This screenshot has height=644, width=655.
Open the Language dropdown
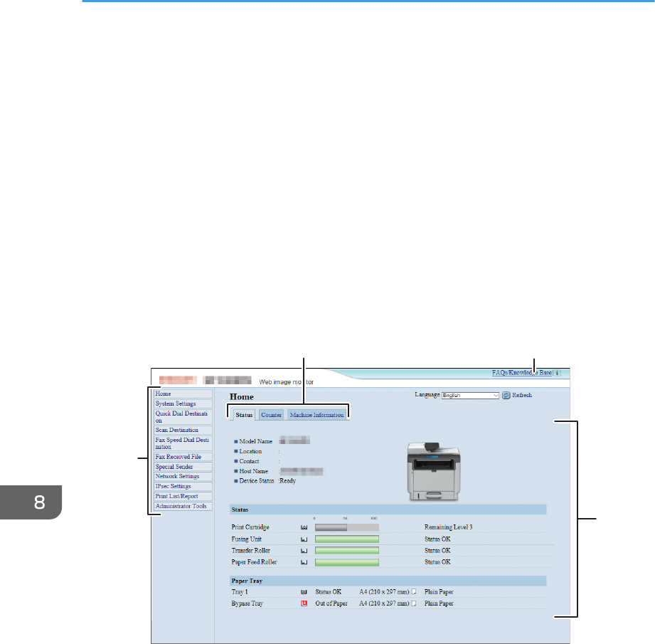470,396
